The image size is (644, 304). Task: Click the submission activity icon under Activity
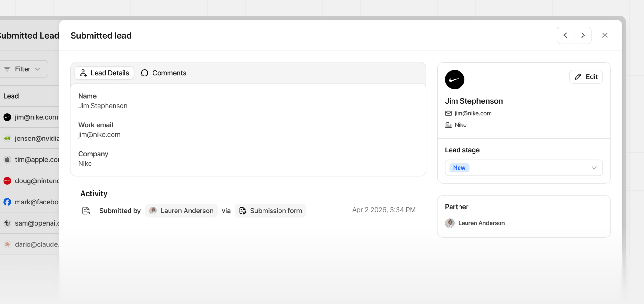[86, 211]
